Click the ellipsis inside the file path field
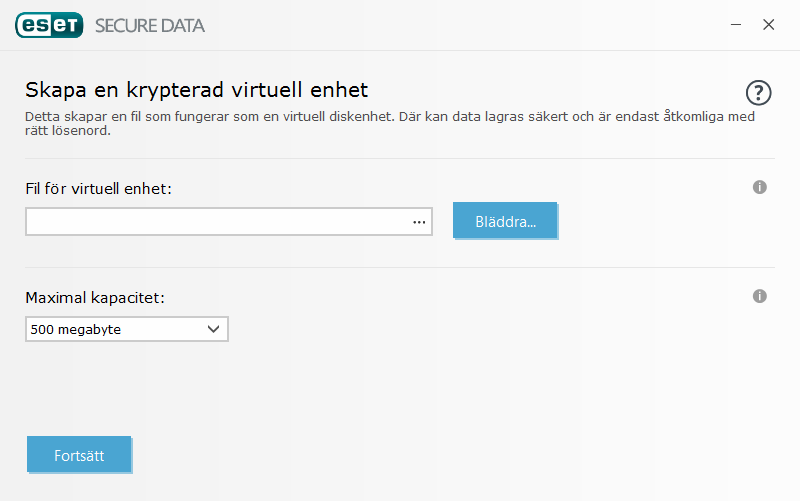 point(419,222)
